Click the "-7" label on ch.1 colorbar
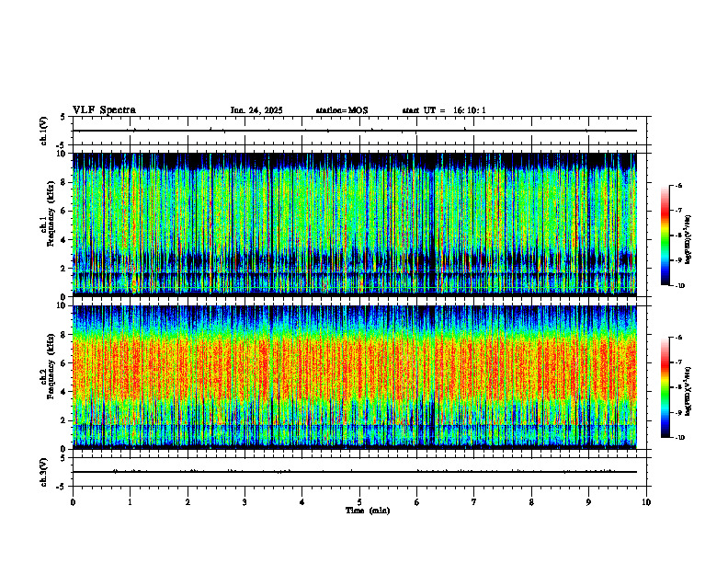Viewport: 728px width, 563px height. coord(678,211)
